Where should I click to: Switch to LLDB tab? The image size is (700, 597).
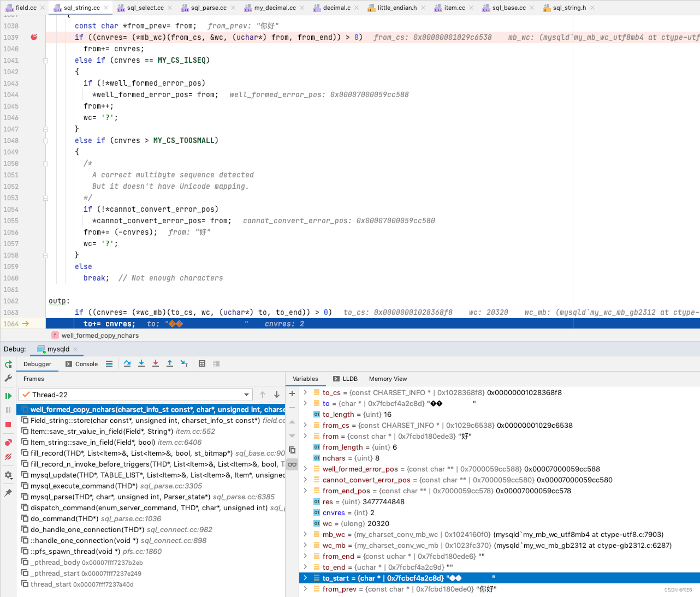click(345, 379)
